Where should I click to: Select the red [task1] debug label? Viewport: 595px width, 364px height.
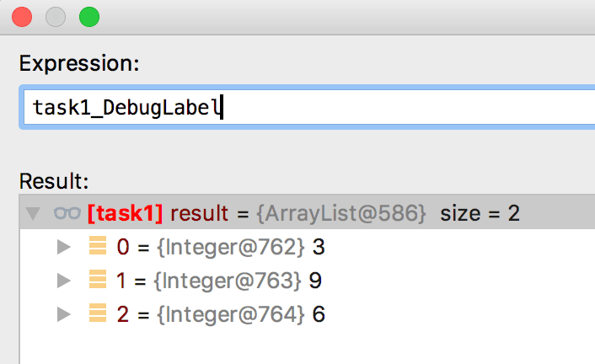[x=126, y=213]
